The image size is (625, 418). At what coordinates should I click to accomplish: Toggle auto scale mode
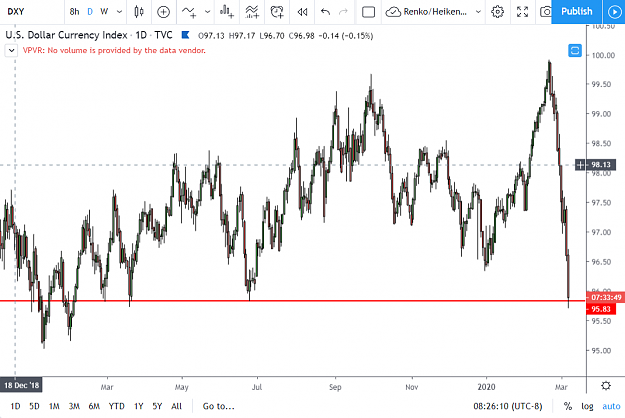click(x=611, y=406)
